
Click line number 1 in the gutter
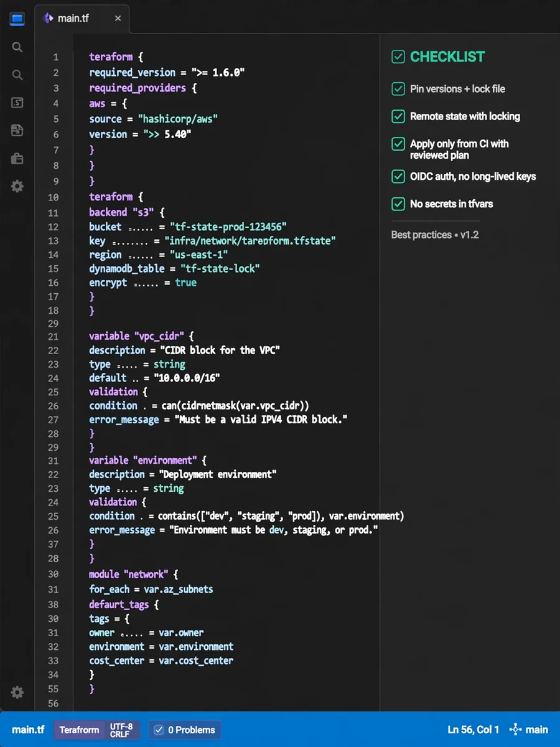pos(55,57)
